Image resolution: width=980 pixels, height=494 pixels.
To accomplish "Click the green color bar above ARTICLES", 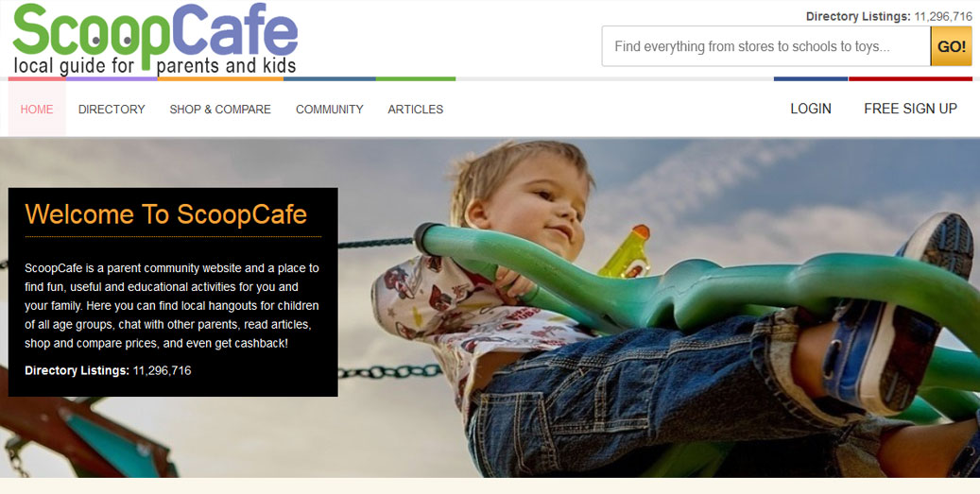I will 416,78.
